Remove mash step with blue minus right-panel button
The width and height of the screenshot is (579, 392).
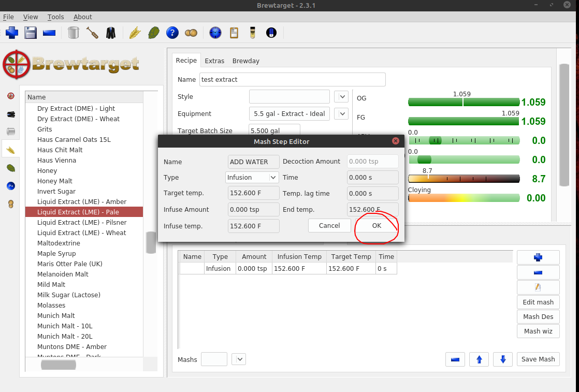tap(538, 272)
